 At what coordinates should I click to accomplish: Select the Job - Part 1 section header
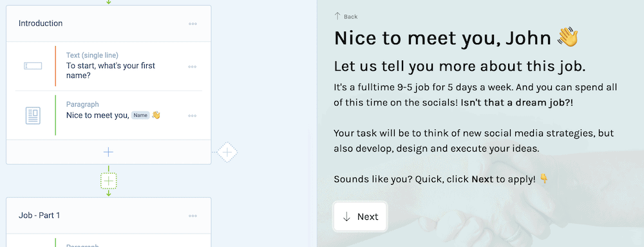pos(108,215)
